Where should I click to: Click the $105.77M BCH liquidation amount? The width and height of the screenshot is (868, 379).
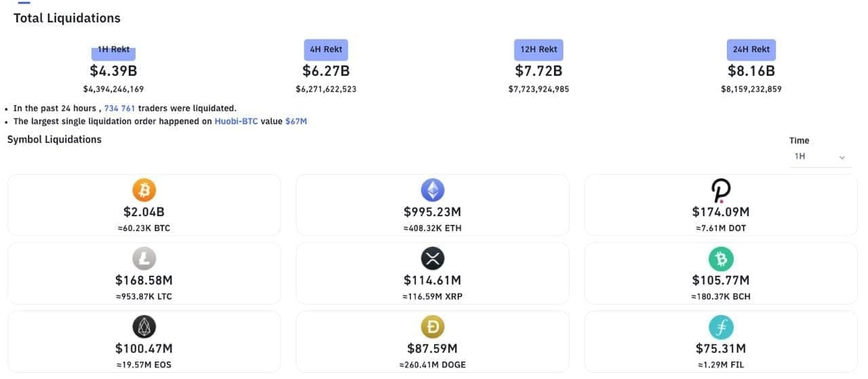tap(721, 280)
